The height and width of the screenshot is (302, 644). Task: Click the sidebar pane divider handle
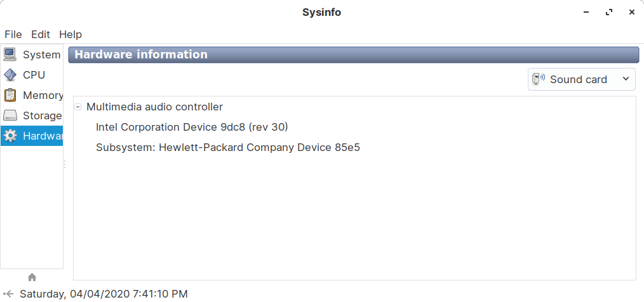tap(65, 164)
